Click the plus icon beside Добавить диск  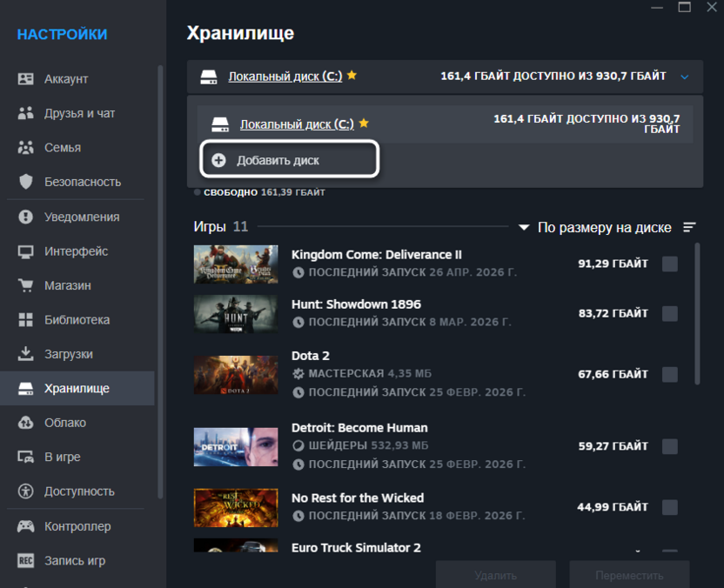(218, 160)
